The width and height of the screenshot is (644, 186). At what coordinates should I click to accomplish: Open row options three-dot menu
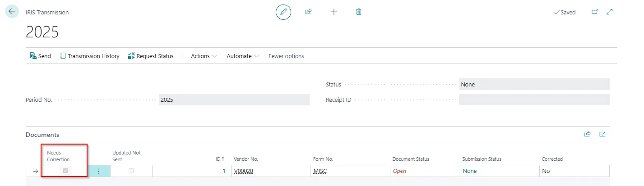pos(98,171)
